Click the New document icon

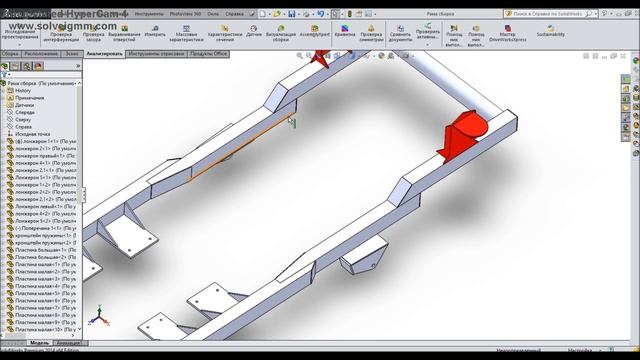263,14
